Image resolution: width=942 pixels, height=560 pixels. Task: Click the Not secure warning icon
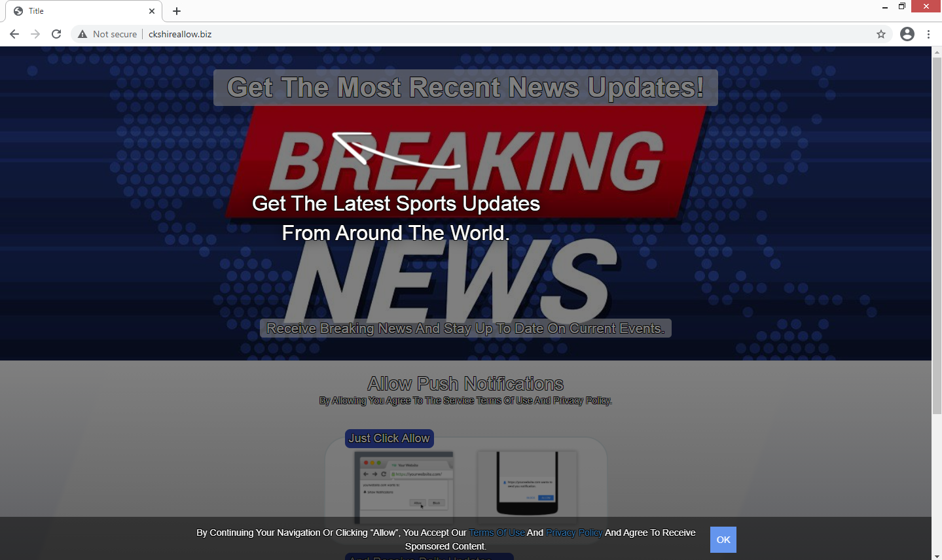[82, 34]
